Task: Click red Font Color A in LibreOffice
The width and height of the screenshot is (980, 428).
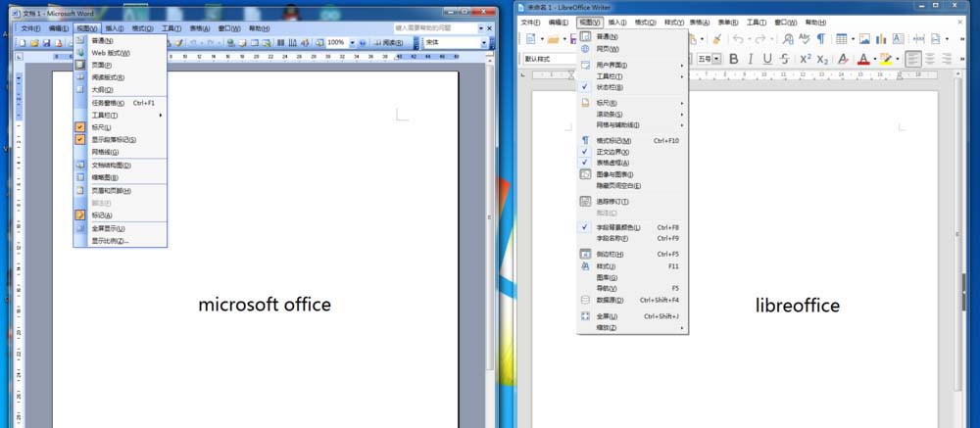Action: point(862,59)
